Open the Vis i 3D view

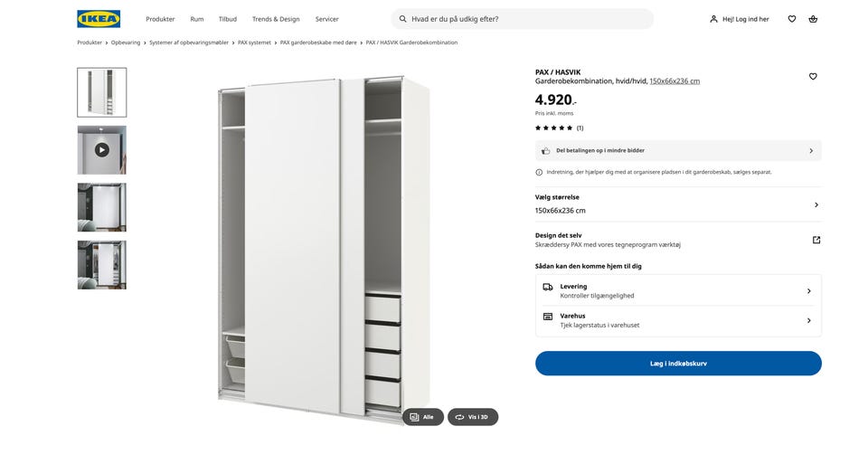[473, 417]
